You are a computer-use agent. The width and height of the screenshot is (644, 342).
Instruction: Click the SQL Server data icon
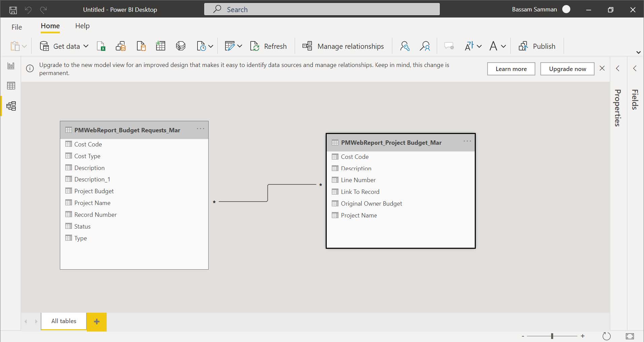[141, 46]
